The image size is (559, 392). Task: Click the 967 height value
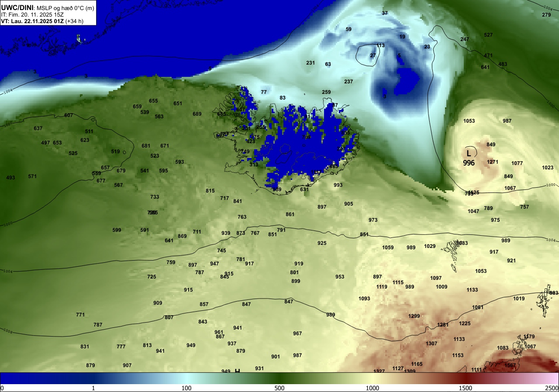click(x=297, y=334)
